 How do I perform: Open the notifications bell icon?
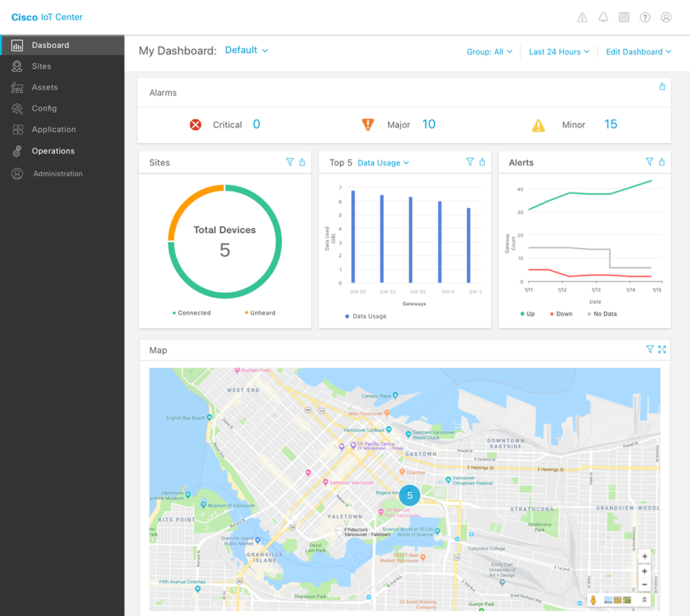point(603,17)
